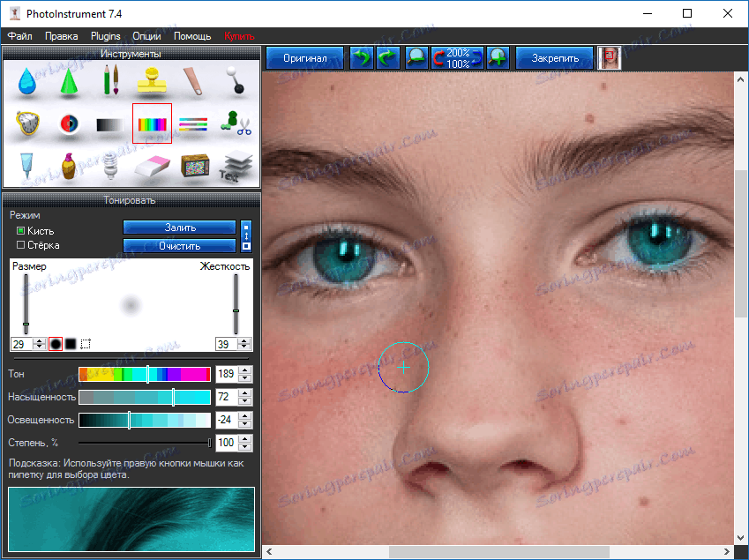Image resolution: width=749 pixels, height=560 pixels.
Task: Enable Стёрка mode checkbox
Action: [x=20, y=245]
